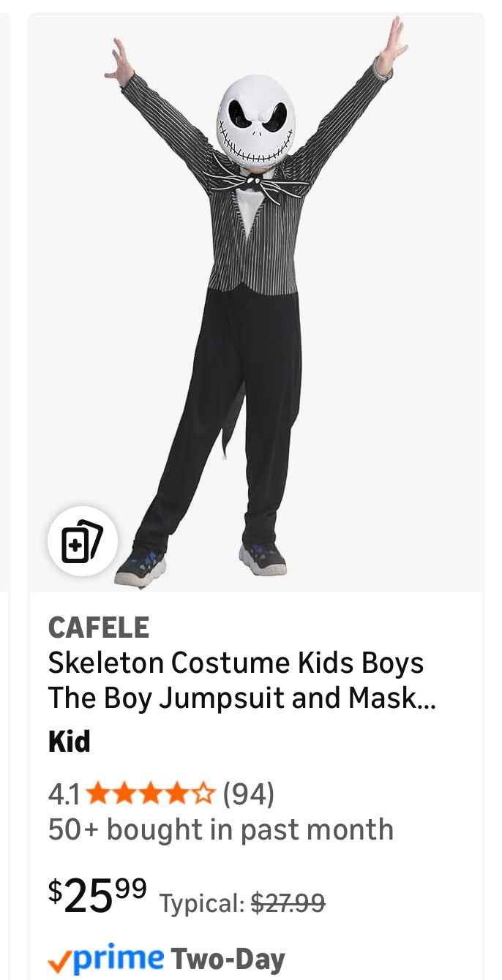Tap the view similar items icon
502x980 pixels.
click(82, 541)
